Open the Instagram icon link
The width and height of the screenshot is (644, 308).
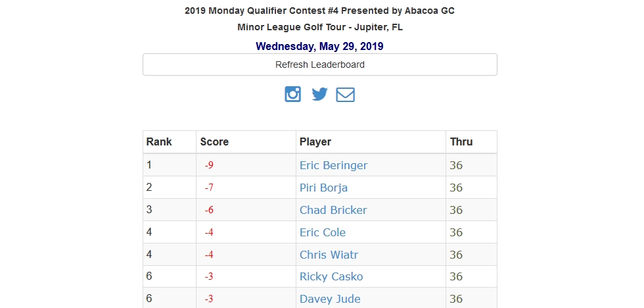(293, 94)
